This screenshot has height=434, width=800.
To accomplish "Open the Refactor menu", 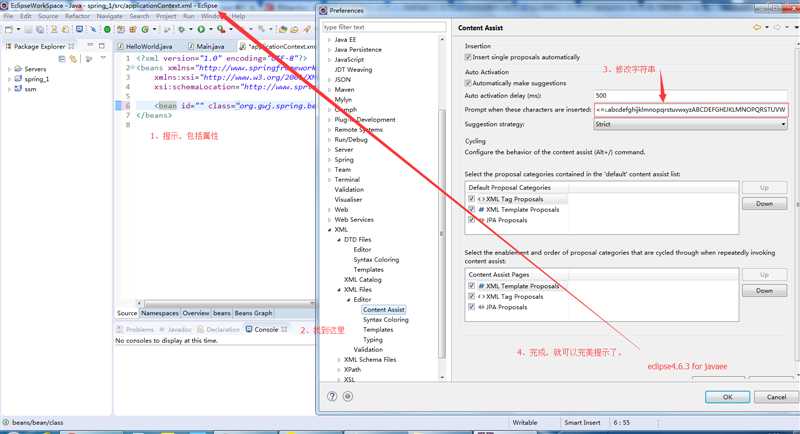I will (x=77, y=16).
